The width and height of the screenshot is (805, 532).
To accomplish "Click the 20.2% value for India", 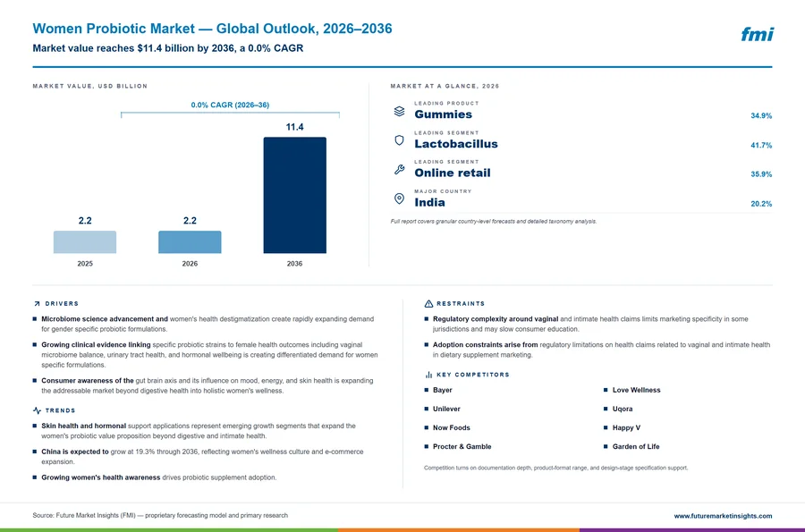I will (x=761, y=204).
